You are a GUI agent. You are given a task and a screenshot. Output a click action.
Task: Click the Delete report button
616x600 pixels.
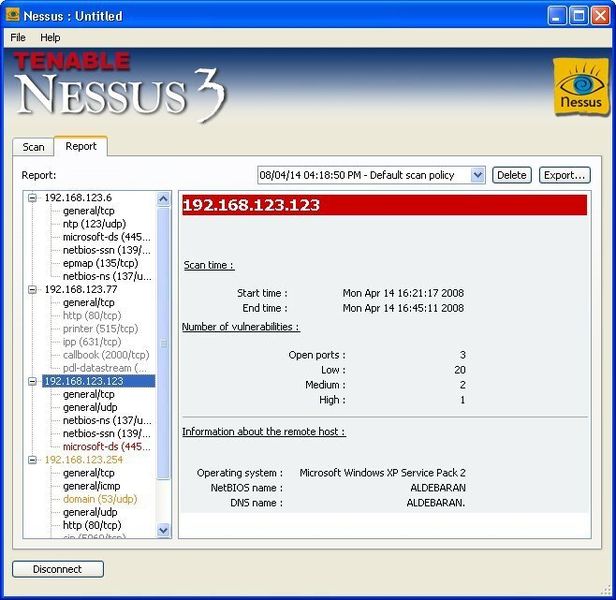(512, 175)
